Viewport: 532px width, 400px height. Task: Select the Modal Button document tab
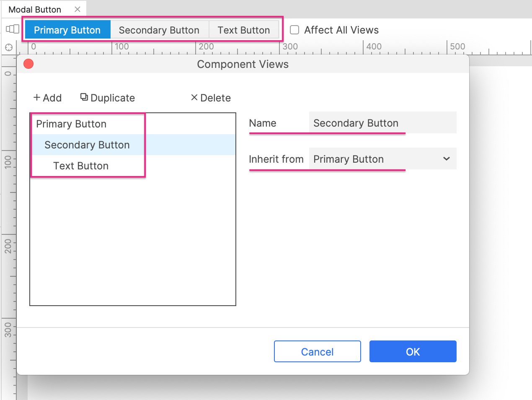coord(35,9)
